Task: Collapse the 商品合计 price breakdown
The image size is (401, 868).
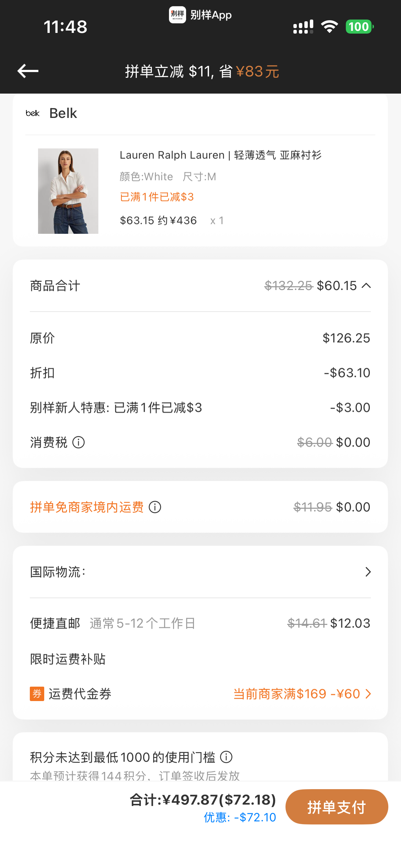Action: click(366, 286)
